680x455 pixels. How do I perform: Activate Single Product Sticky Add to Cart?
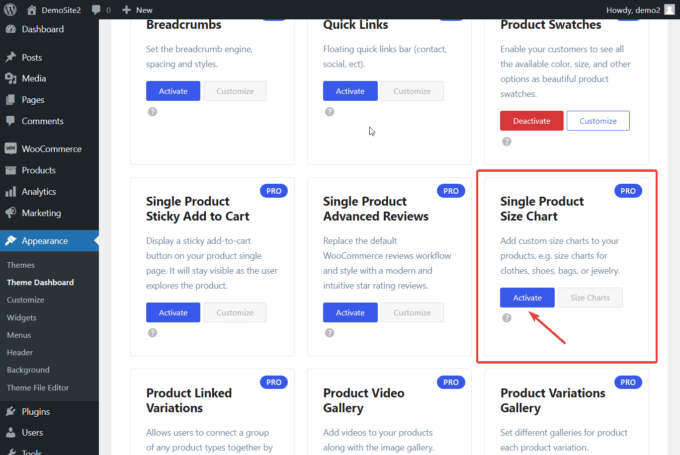pyautogui.click(x=173, y=313)
